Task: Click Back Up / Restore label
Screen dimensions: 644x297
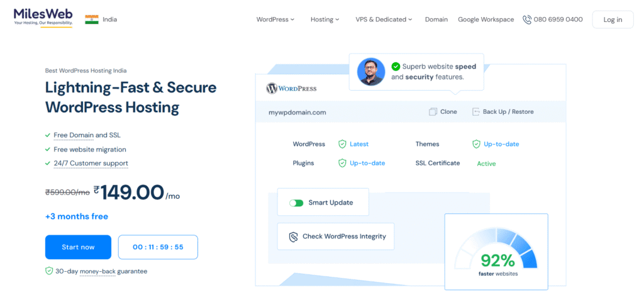Action: click(508, 112)
